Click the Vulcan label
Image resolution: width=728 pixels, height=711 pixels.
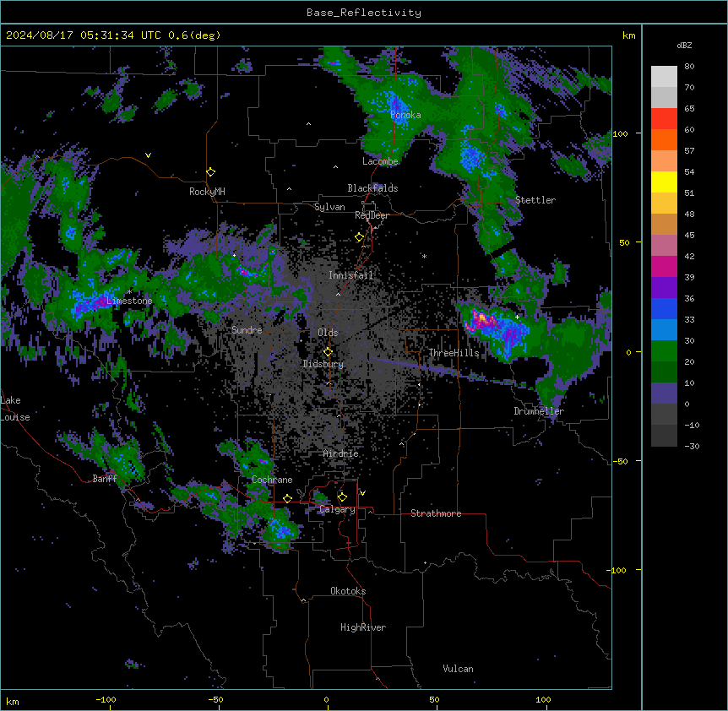[459, 669]
